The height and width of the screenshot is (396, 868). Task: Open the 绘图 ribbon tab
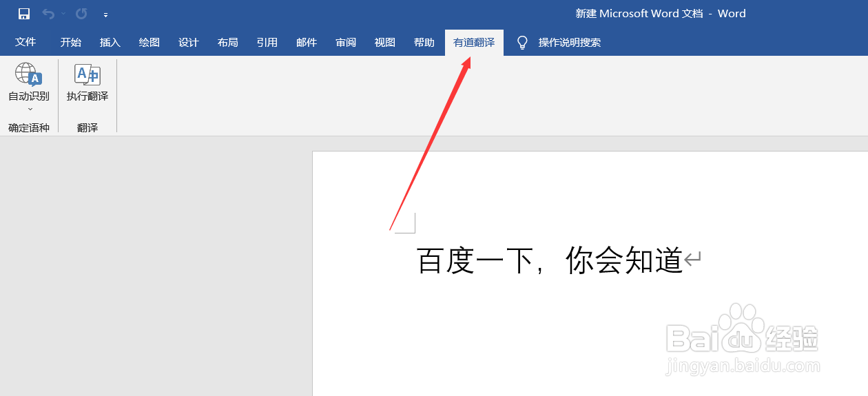[149, 42]
